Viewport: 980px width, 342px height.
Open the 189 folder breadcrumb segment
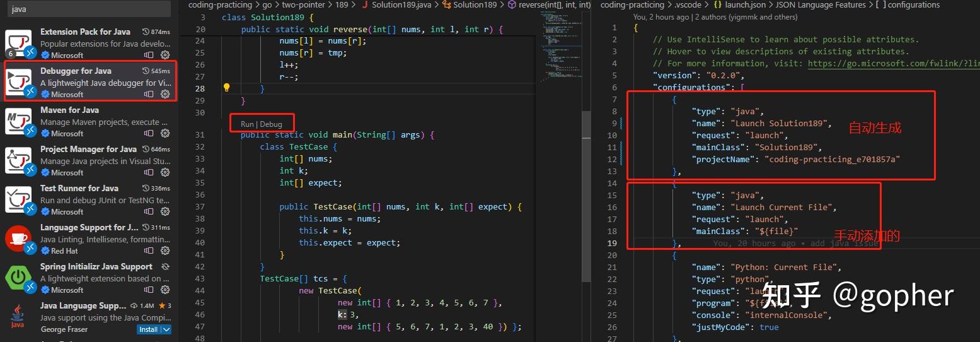pos(341,4)
